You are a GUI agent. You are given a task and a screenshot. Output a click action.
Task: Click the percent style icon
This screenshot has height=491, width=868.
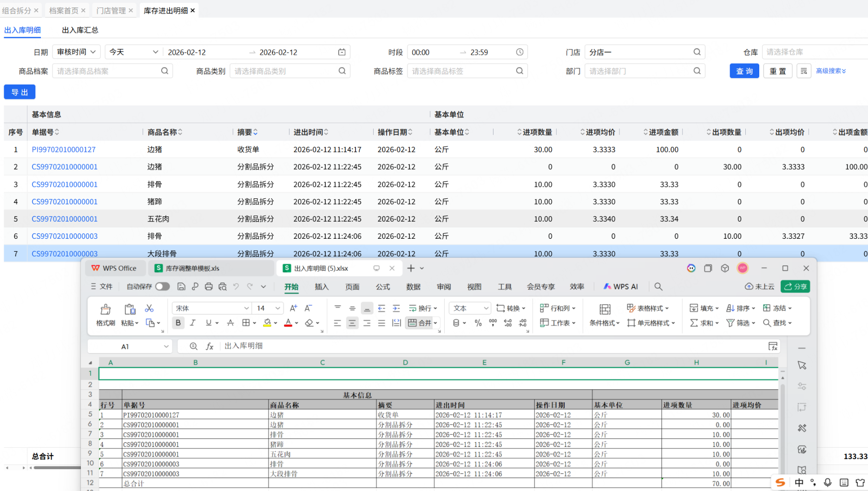click(478, 323)
